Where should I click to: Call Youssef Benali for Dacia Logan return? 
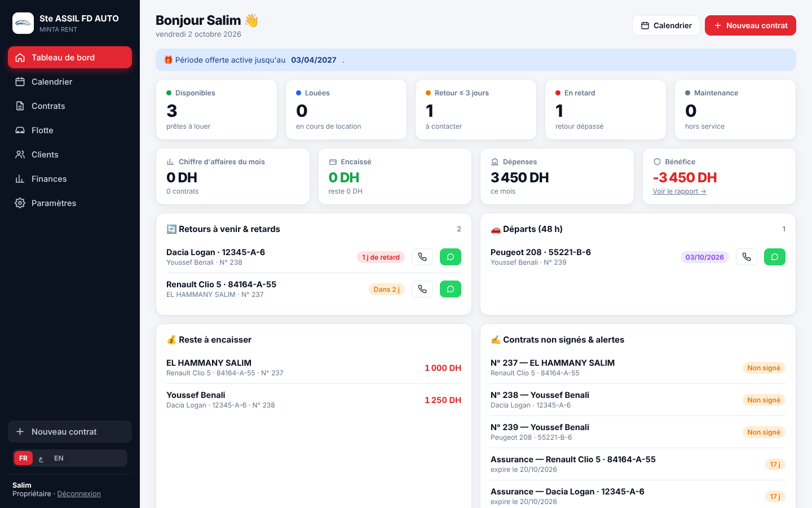pyautogui.click(x=422, y=257)
